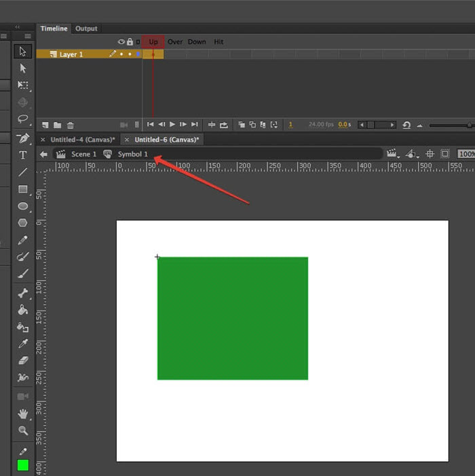Click the Play button in the timeline
Screen dimensions: 475x476
[x=172, y=125]
